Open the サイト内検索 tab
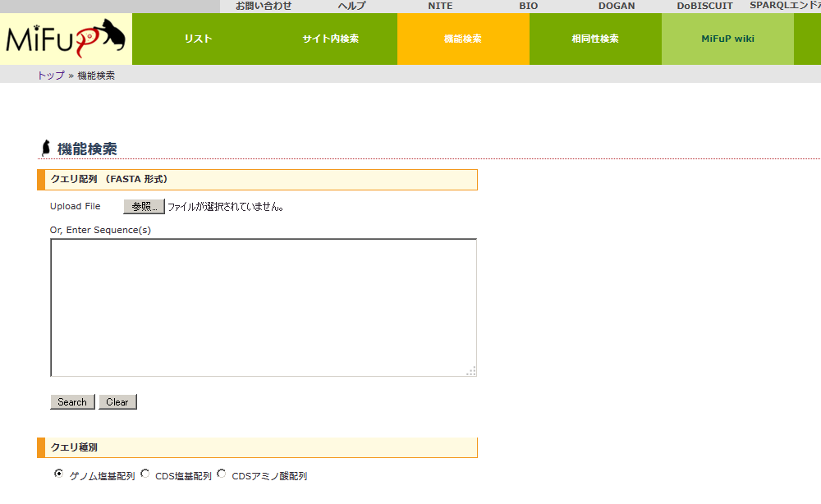The height and width of the screenshot is (504, 821). (330, 39)
